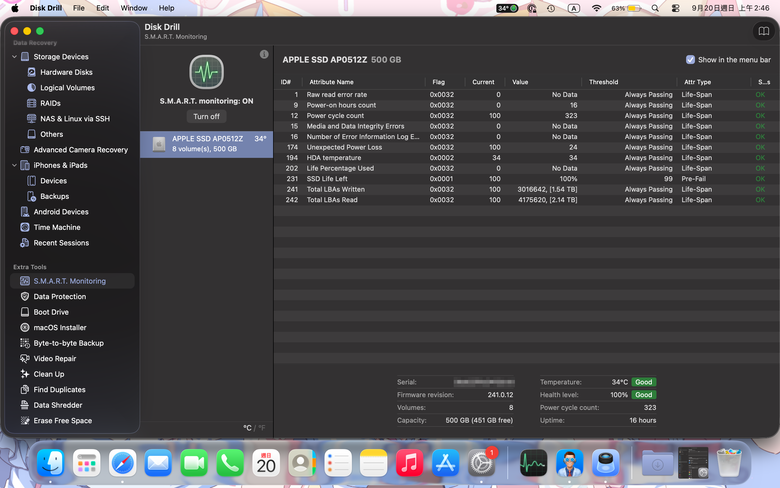
Task: Open Boot Drive tool
Action: (51, 312)
